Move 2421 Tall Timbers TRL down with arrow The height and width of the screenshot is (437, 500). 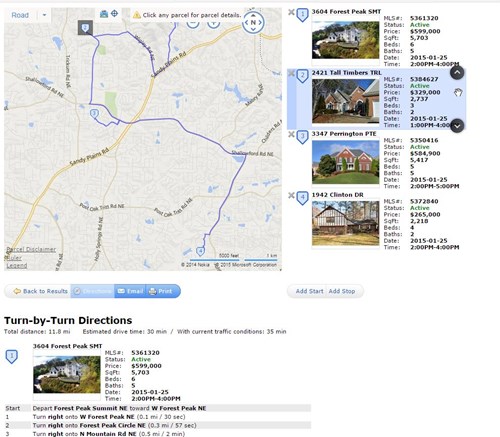457,126
